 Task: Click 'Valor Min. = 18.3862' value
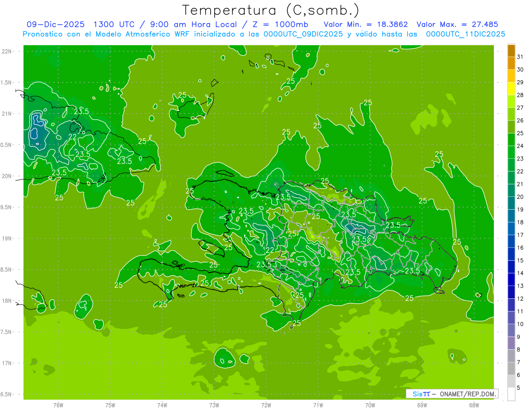(366, 24)
